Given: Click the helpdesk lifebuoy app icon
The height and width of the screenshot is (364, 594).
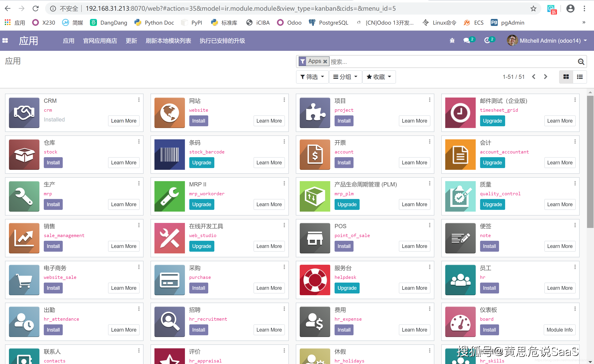Looking at the screenshot, I should [x=315, y=280].
